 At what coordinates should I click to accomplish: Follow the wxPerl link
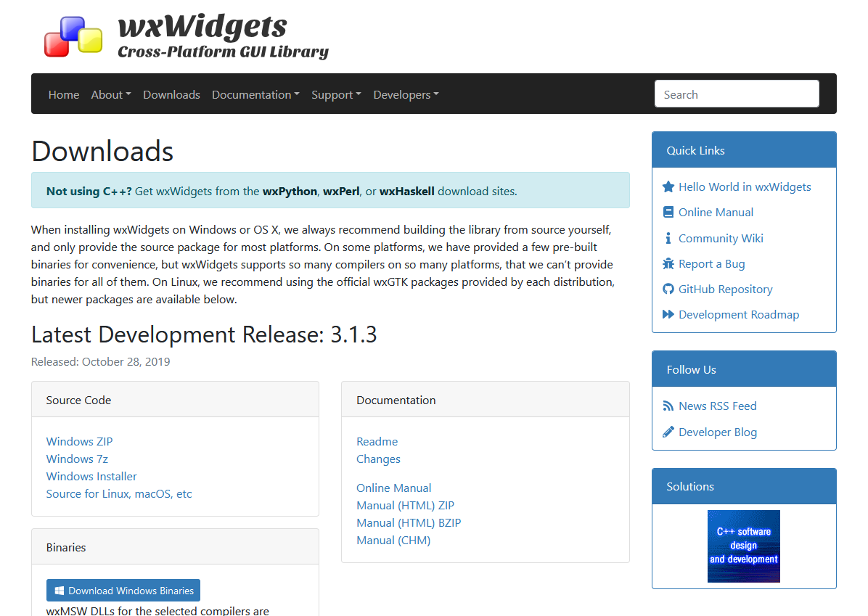341,191
